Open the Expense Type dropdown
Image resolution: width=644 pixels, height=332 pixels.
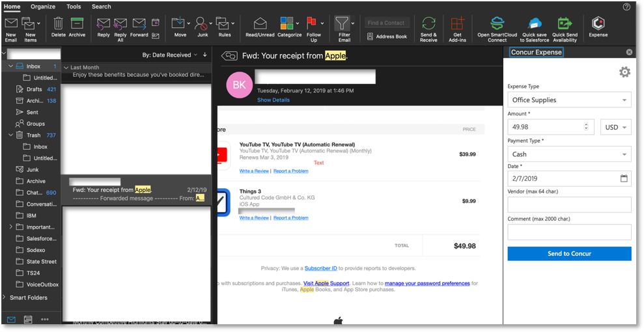[x=569, y=100]
